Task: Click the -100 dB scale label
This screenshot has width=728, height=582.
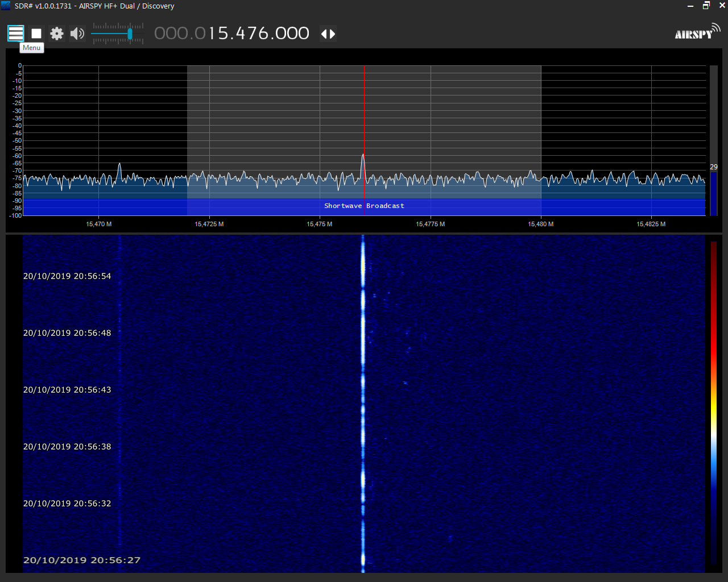Action: (x=15, y=215)
